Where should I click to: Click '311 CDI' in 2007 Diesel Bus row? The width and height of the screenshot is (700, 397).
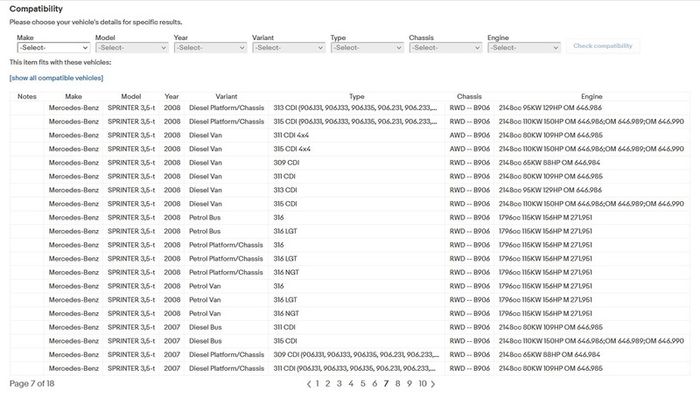(284, 327)
